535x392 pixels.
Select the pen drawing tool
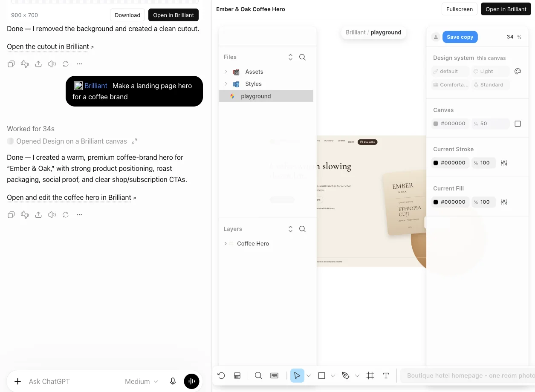346,375
